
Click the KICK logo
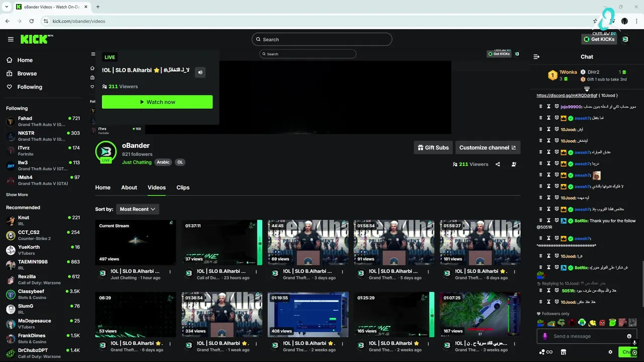pyautogui.click(x=37, y=39)
